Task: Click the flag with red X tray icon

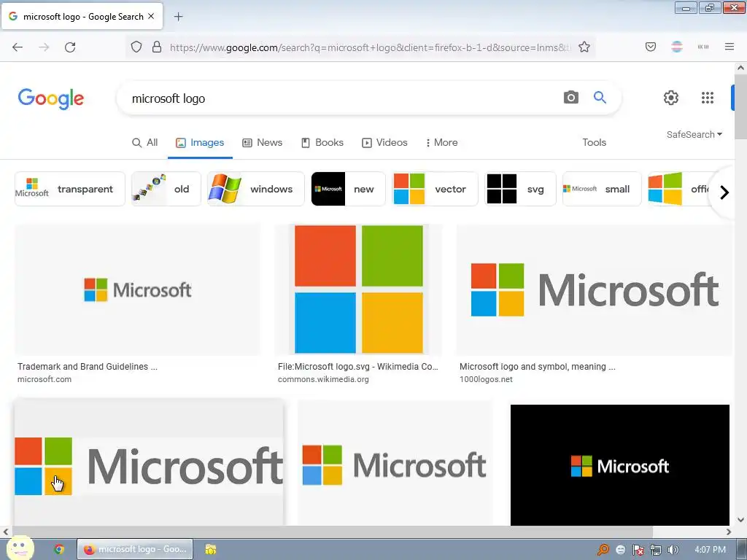Action: pos(638,550)
